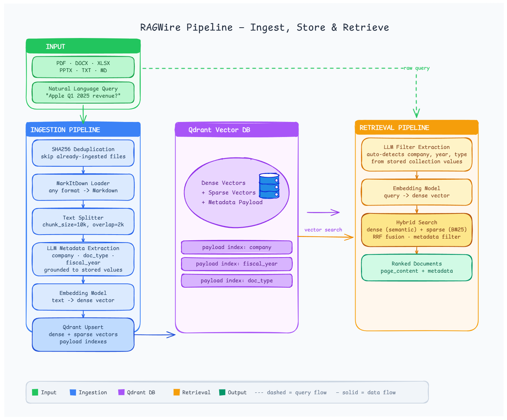Click the green Input legend swatch
The height and width of the screenshot is (420, 507).
[35, 392]
